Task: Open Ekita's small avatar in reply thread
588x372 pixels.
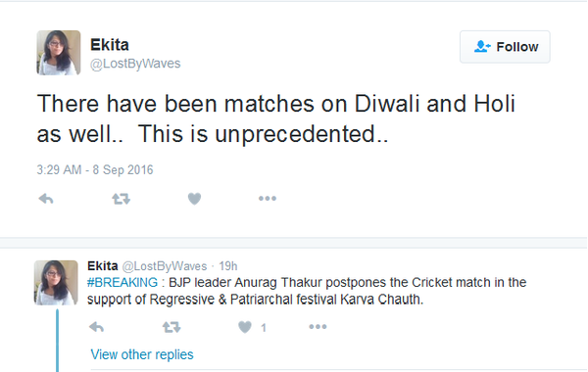Action: 56,283
